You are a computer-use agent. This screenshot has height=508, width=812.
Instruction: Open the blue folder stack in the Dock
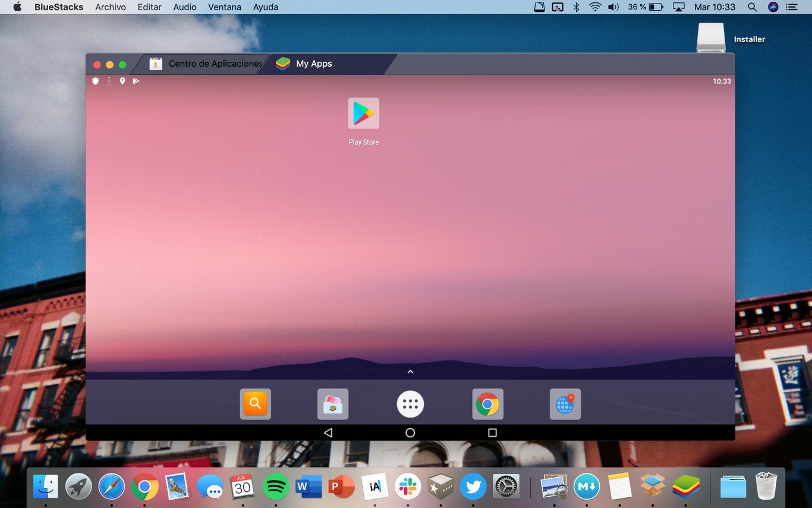click(x=733, y=487)
